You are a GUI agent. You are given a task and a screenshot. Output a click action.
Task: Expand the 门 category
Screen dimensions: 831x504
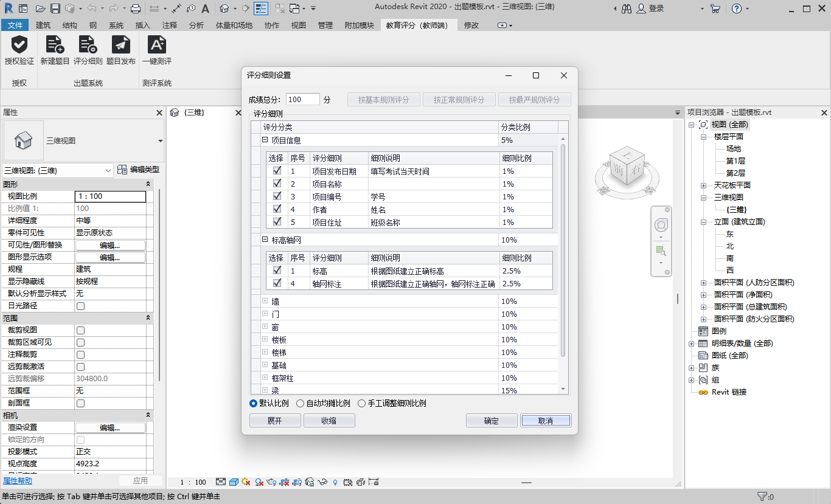265,314
